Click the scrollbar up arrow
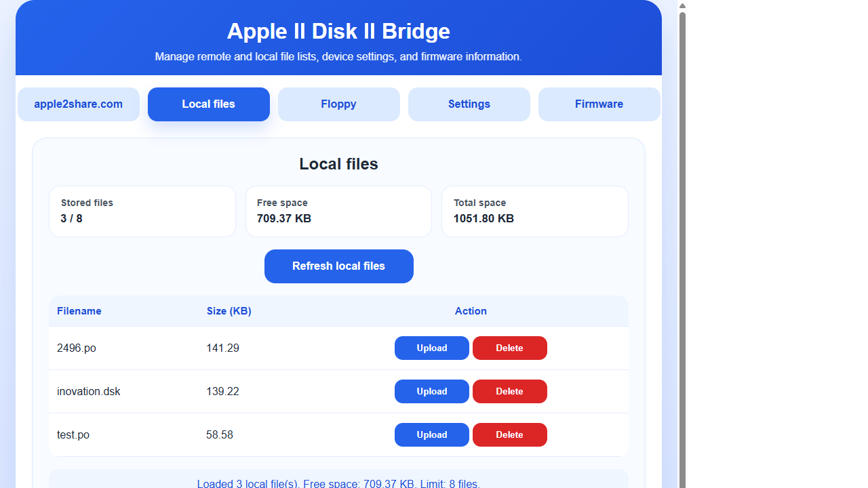This screenshot has width=868, height=488. (x=682, y=5)
